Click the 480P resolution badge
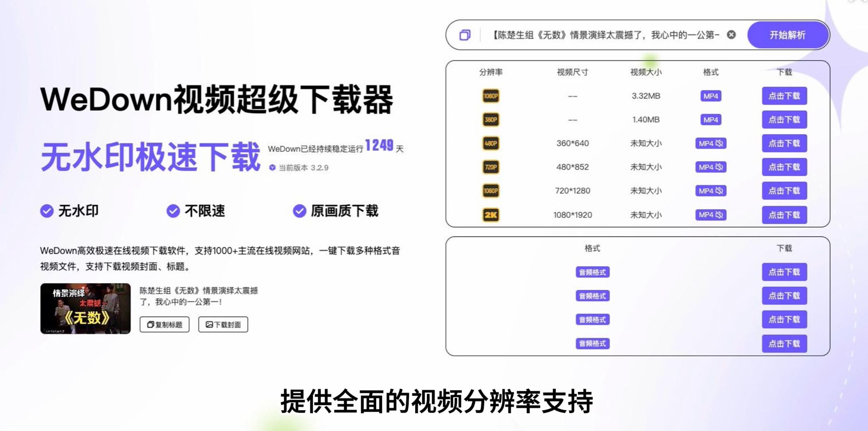 click(x=490, y=143)
